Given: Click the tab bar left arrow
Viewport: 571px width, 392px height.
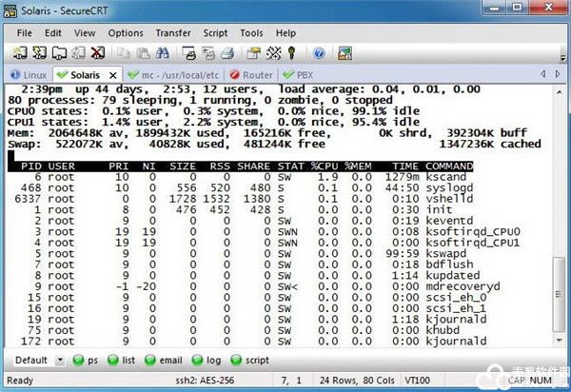Looking at the screenshot, I should 543,74.
